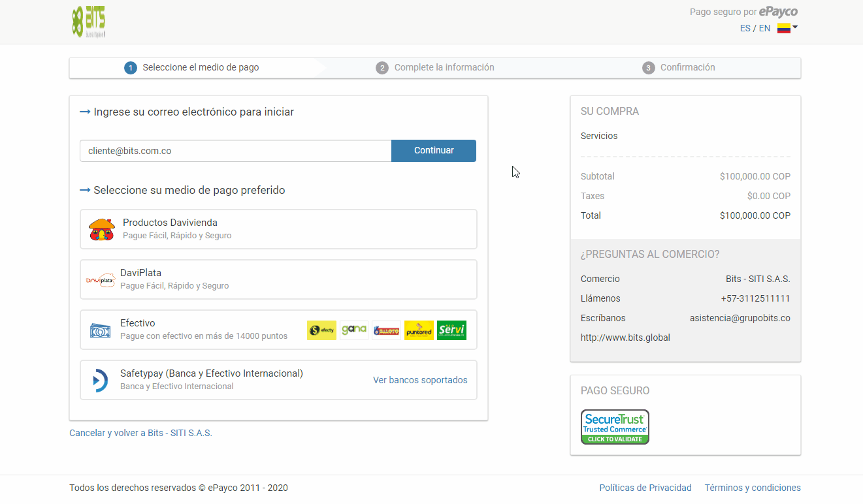Click the Baloto logo
Image resolution: width=863 pixels, height=504 pixels.
click(386, 330)
